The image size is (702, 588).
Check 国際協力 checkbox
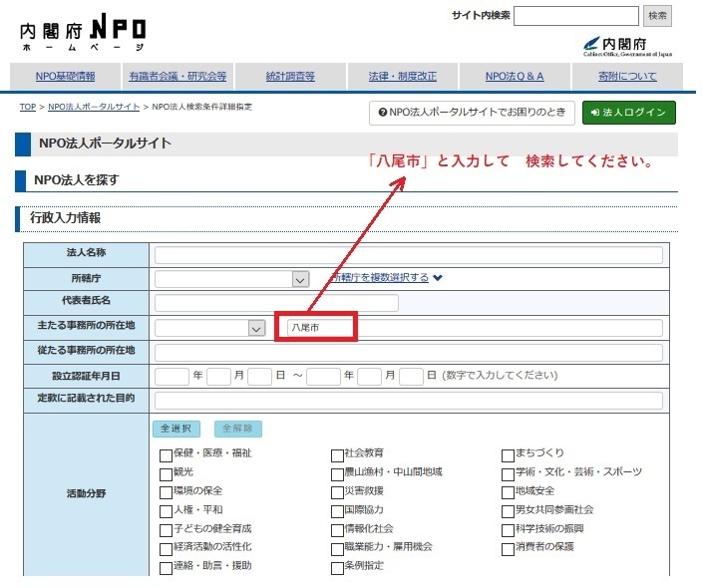click(337, 511)
